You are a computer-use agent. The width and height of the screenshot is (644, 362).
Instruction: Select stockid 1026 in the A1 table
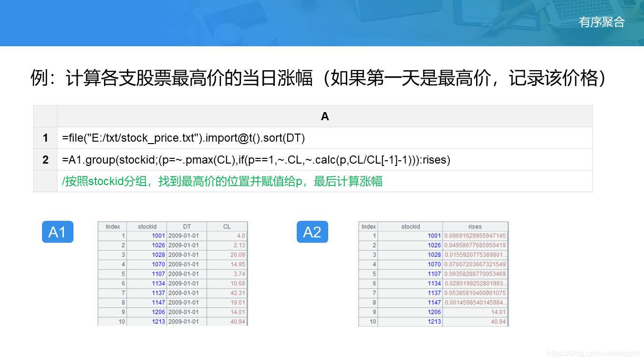click(x=158, y=245)
